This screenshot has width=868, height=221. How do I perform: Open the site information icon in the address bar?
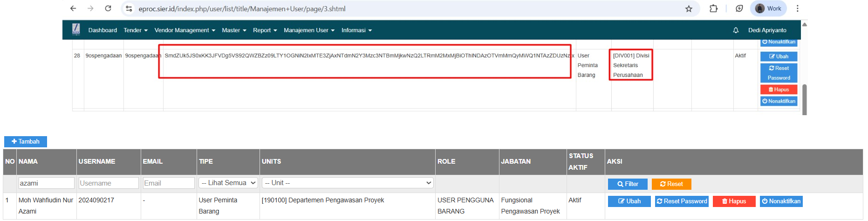tap(129, 8)
